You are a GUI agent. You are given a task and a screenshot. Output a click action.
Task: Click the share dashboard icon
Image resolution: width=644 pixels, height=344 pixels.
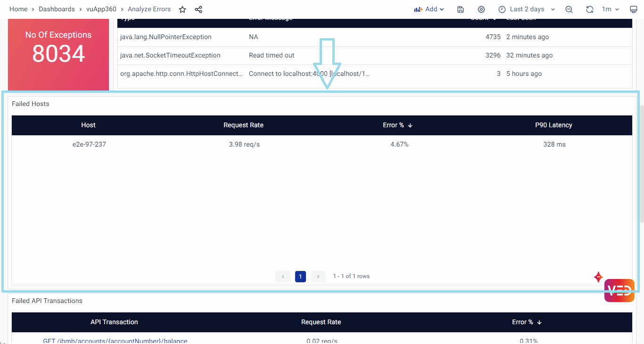(x=198, y=9)
